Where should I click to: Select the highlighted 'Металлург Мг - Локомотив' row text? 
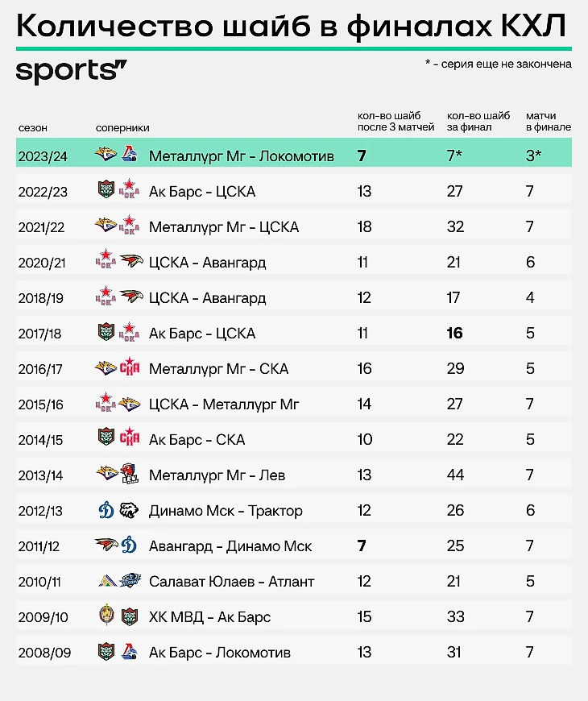click(x=241, y=156)
